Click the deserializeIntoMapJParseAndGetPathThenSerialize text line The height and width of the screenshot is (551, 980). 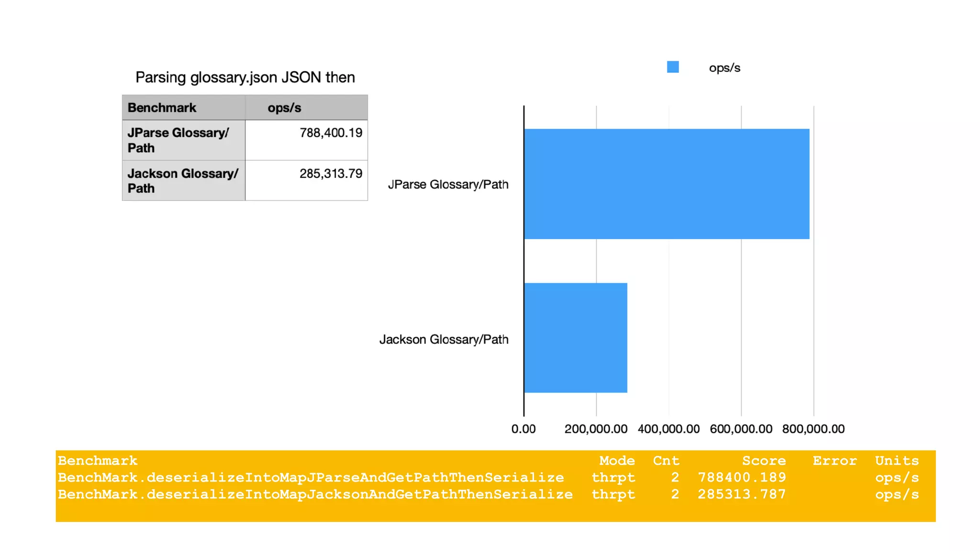tap(311, 477)
